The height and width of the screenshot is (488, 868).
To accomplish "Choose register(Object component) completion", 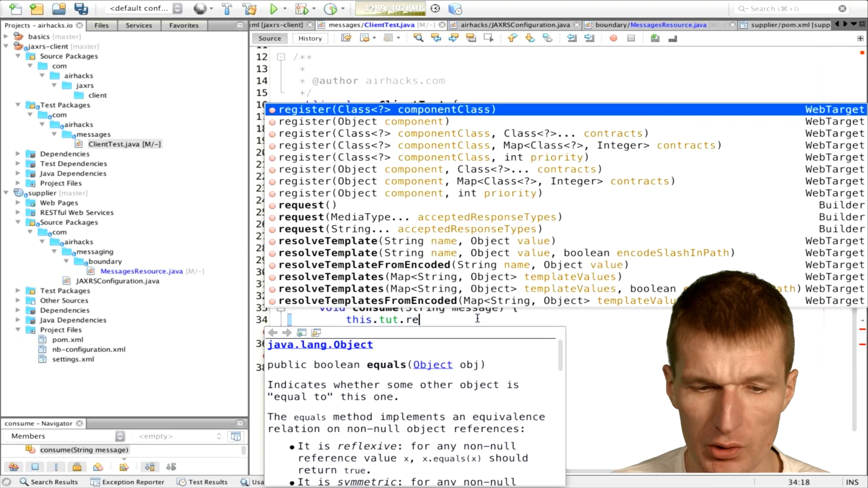I will point(566,122).
